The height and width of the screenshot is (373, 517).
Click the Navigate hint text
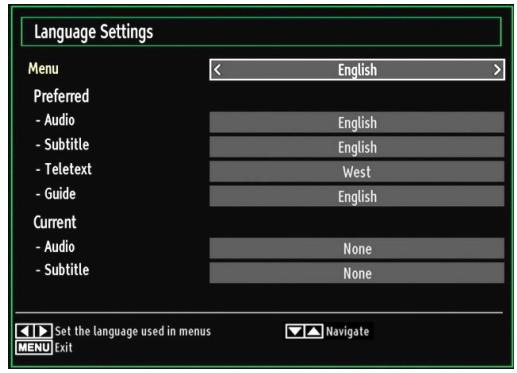(348, 331)
